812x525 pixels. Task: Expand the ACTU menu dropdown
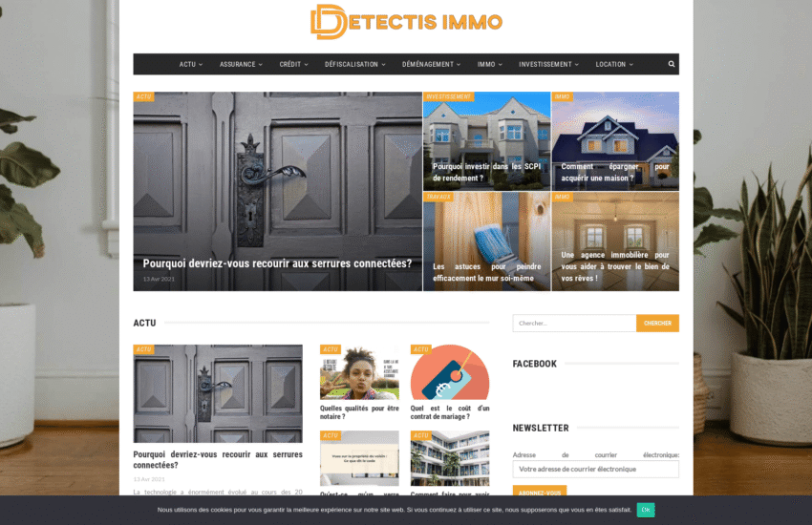coord(190,64)
